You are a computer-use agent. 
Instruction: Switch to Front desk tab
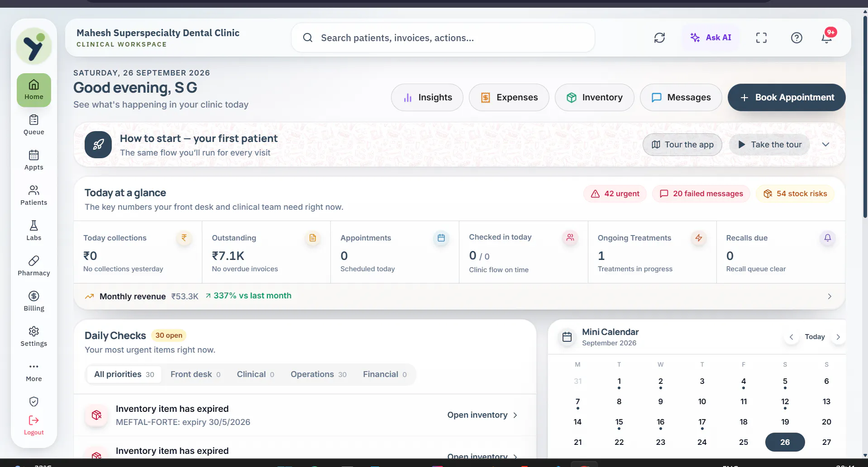coord(196,374)
